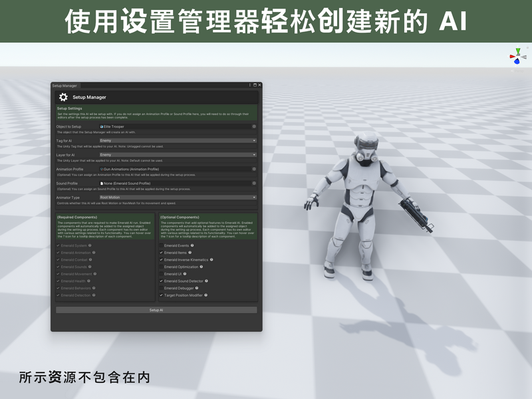Click help icon next to Emerald Events
Viewport: 532px width, 399px height.
pyautogui.click(x=192, y=245)
